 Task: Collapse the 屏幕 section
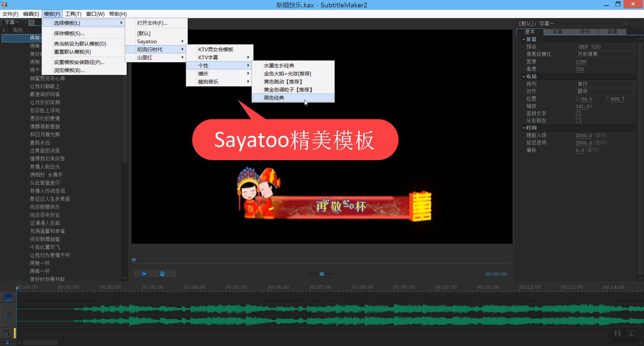coord(524,40)
